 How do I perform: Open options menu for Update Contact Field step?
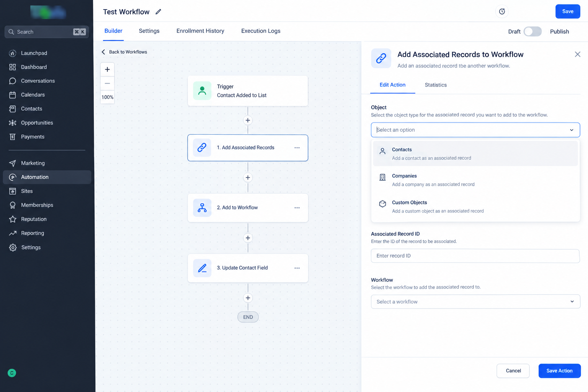point(297,268)
